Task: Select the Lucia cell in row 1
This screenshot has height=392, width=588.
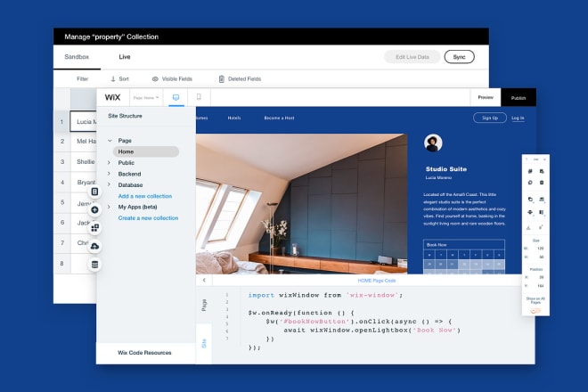Action: 83,121
